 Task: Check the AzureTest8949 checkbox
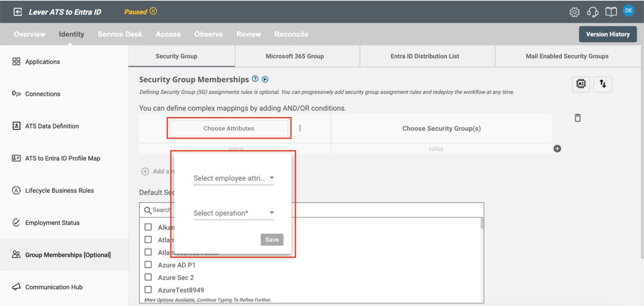(x=148, y=289)
